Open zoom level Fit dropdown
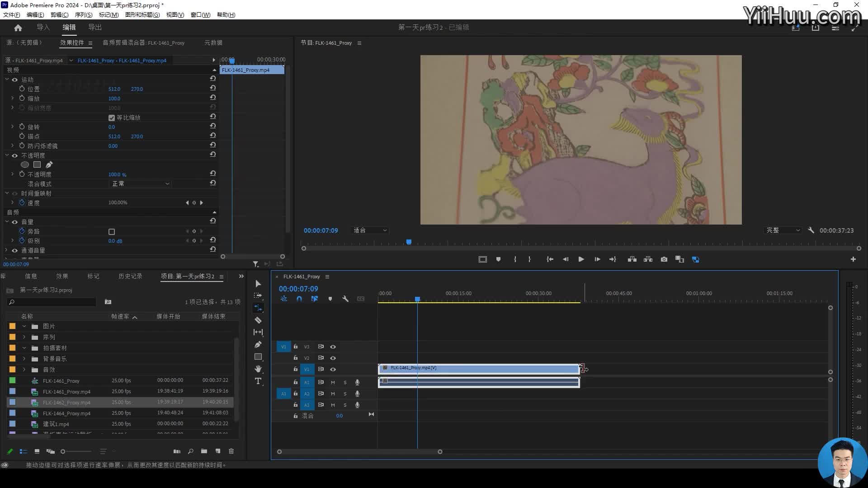 coord(370,230)
